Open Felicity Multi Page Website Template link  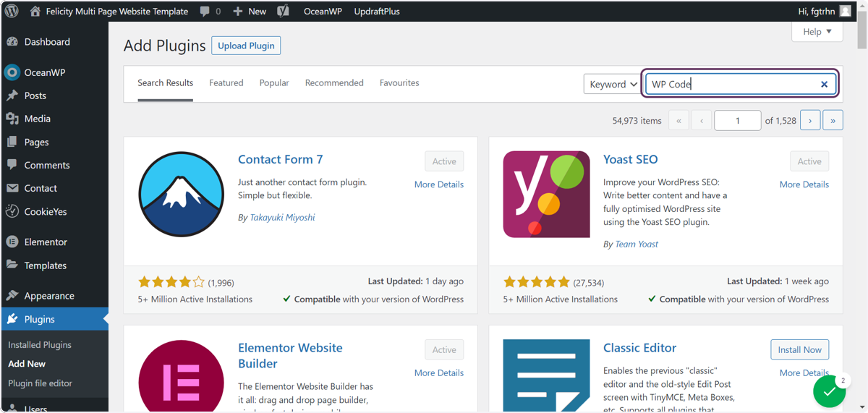[x=116, y=11]
